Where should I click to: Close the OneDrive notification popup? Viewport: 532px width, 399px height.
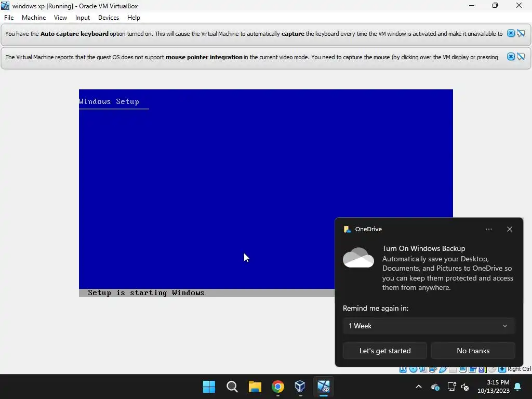coord(509,229)
